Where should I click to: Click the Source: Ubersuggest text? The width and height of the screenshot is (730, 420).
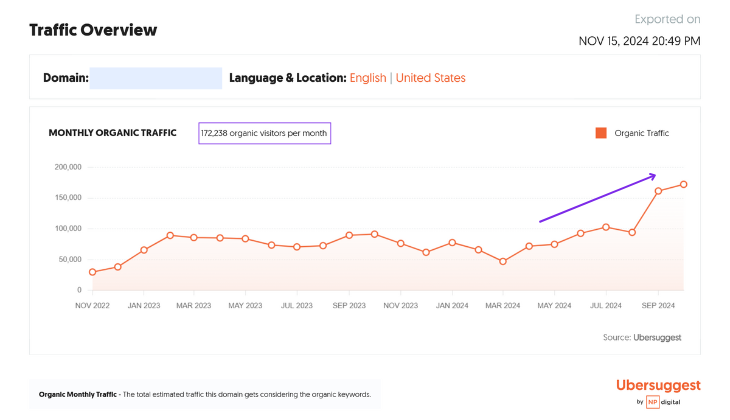point(641,338)
